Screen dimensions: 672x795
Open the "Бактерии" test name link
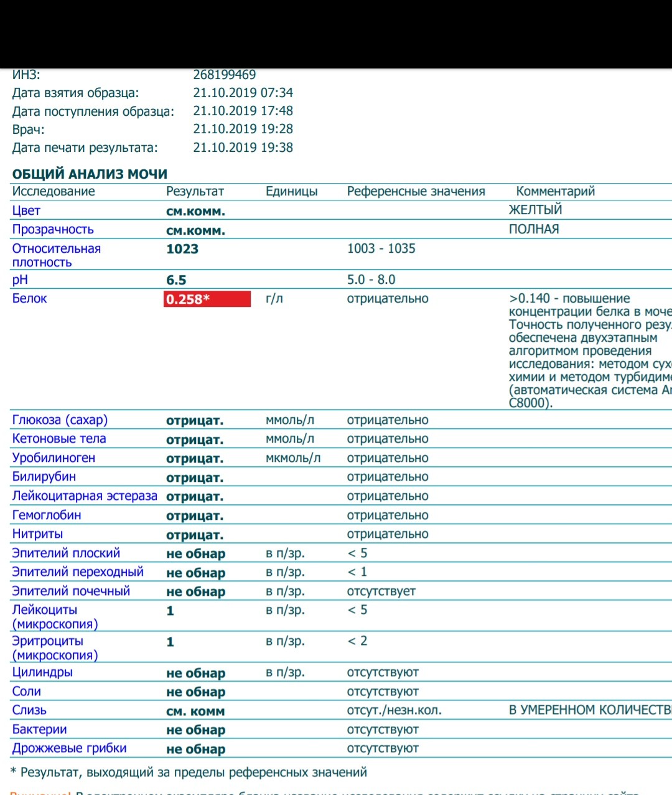point(39,729)
